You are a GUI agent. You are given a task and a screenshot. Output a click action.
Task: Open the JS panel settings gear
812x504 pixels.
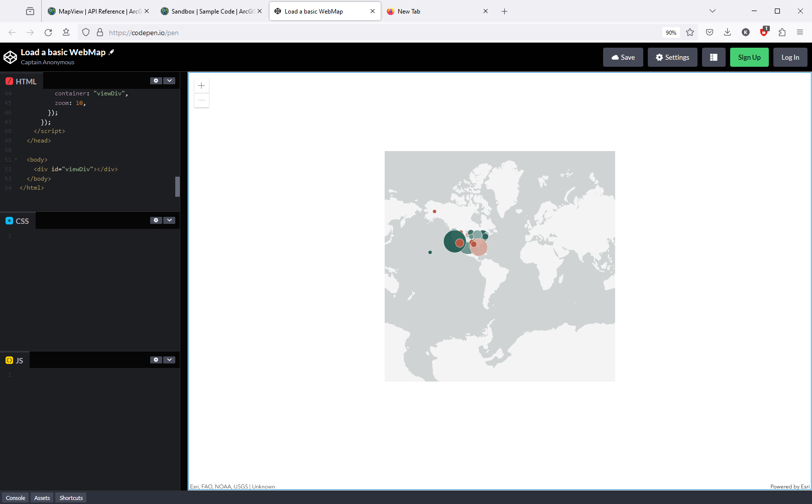coord(156,359)
